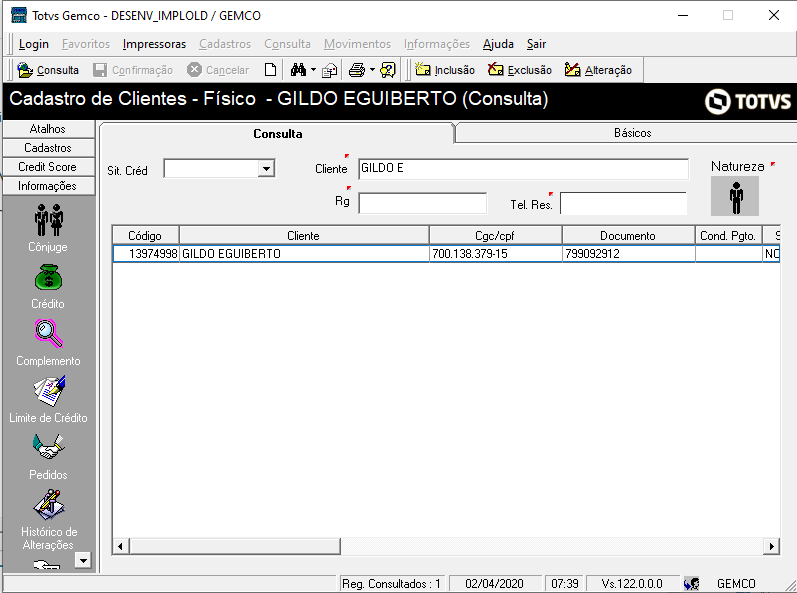The image size is (797, 593).
Task: Click the Alteração toolbar button
Action: (x=598, y=70)
